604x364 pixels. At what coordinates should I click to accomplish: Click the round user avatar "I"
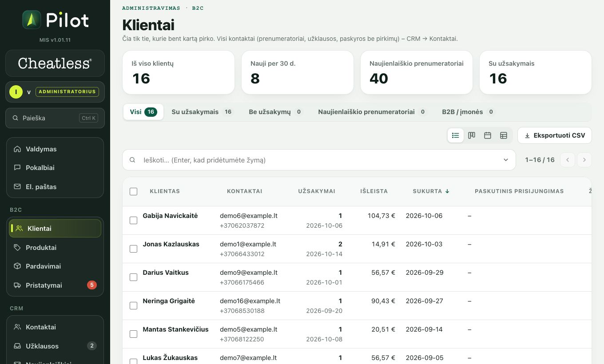pos(16,92)
